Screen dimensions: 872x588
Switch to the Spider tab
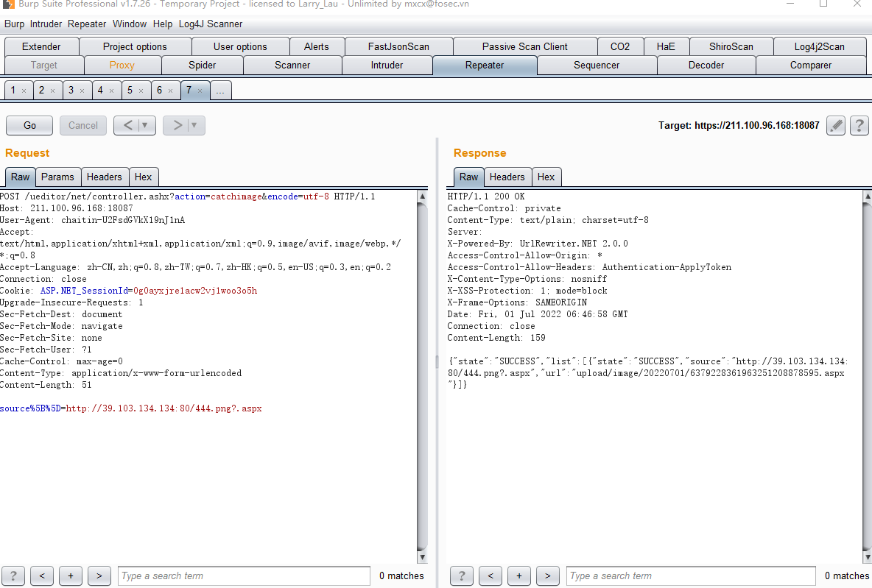point(203,65)
